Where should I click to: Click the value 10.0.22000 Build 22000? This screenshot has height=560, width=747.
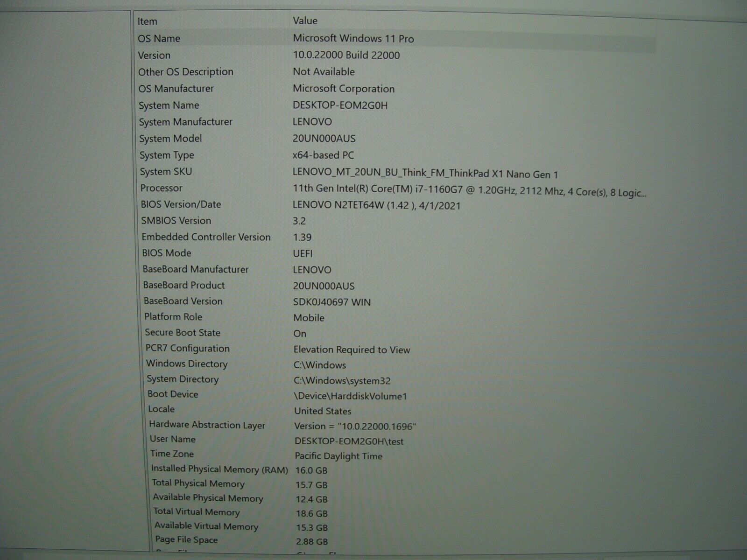click(346, 55)
